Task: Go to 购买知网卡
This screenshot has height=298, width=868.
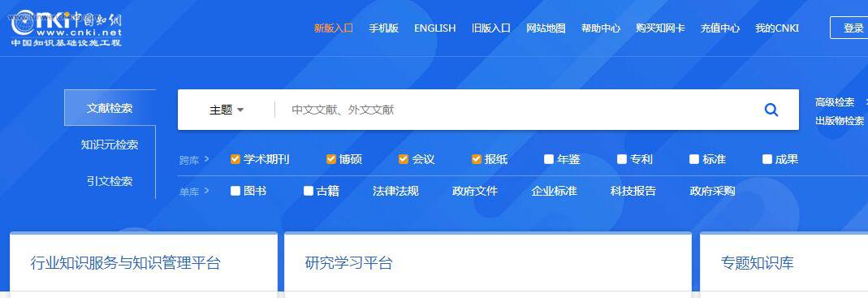Action: point(660,28)
